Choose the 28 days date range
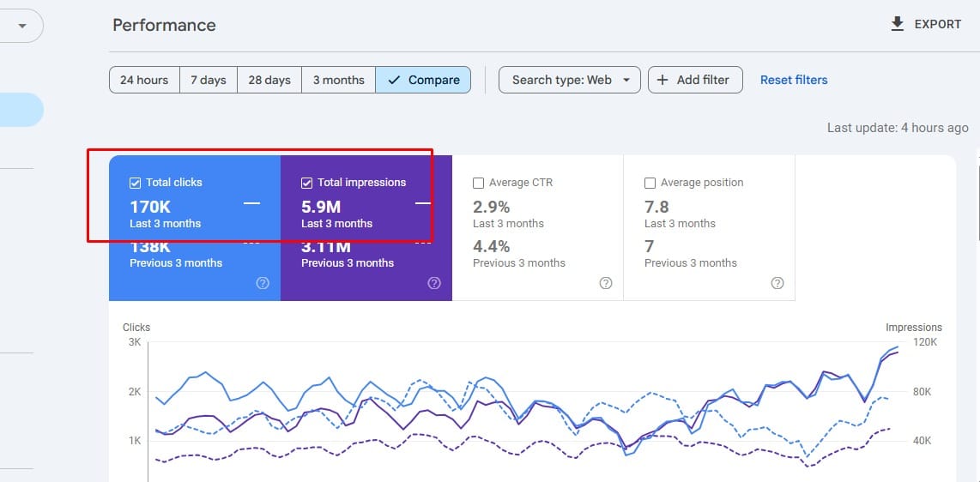Screen dimensions: 980x482 click(269, 80)
